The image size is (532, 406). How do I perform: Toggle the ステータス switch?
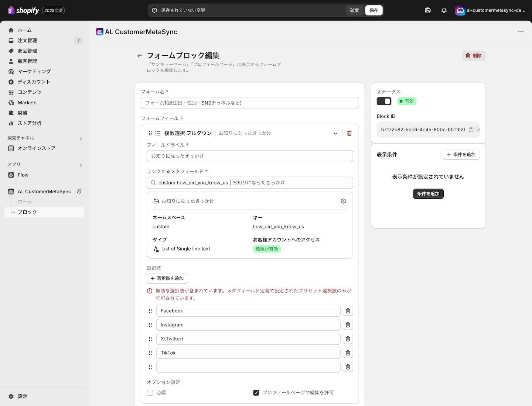click(384, 101)
